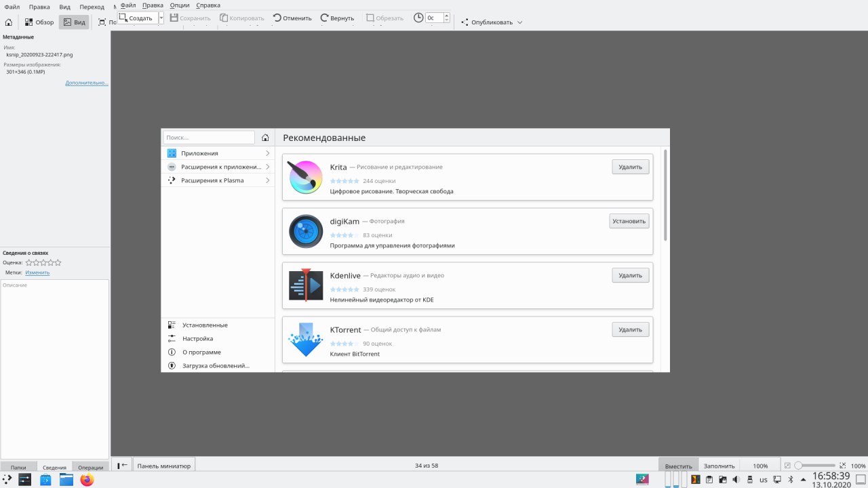Viewport: 868px width, 488px height.
Task: Adjust the zoom slider handle
Action: click(799, 466)
